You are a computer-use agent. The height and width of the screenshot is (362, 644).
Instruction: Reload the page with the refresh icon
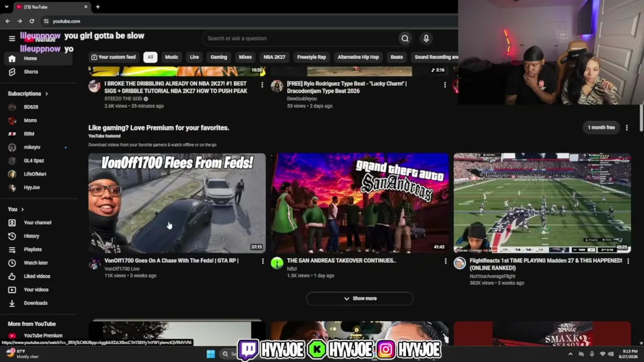pos(32,21)
